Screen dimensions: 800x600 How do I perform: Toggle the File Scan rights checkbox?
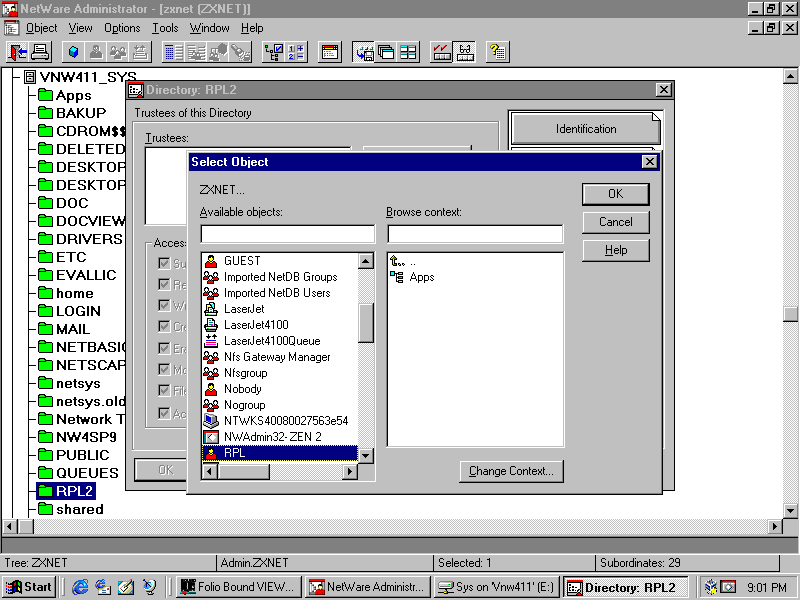click(164, 391)
